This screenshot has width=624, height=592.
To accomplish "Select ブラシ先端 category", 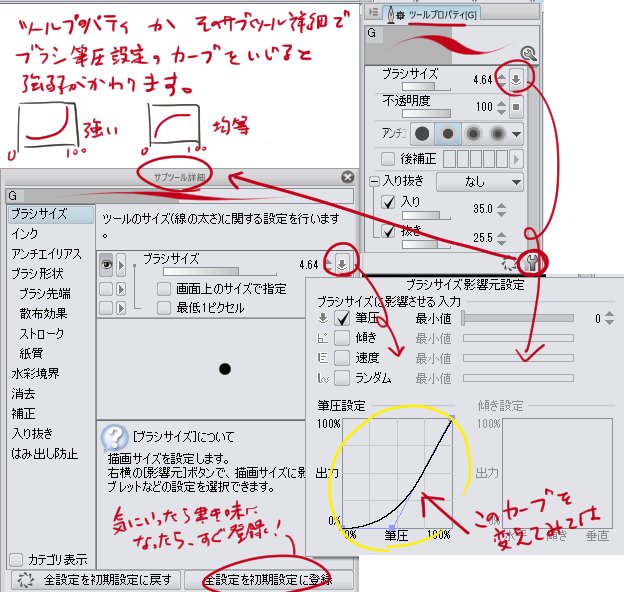I will (45, 294).
